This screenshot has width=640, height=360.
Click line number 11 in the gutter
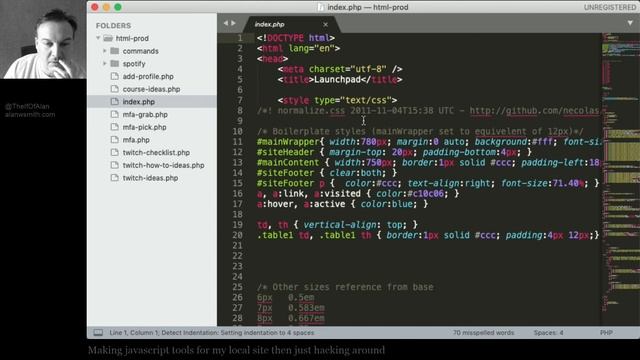coord(238,142)
